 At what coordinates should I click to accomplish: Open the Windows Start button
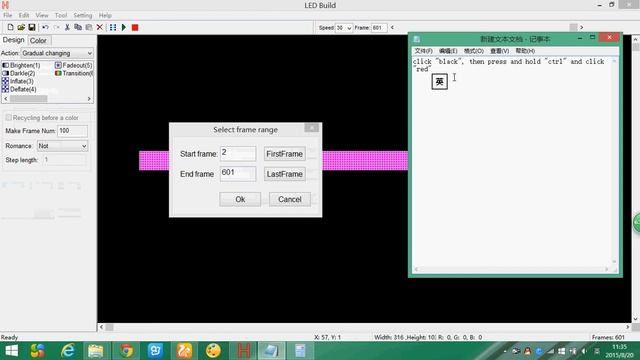point(11,351)
